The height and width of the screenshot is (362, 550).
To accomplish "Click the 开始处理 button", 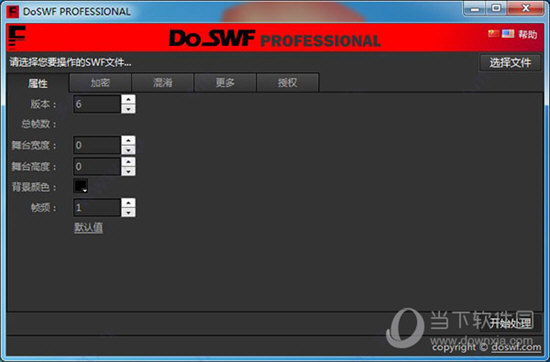I will coord(511,323).
